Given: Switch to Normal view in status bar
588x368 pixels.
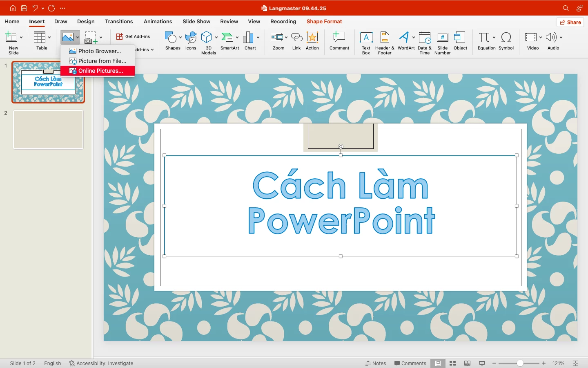Looking at the screenshot, I should tap(438, 363).
